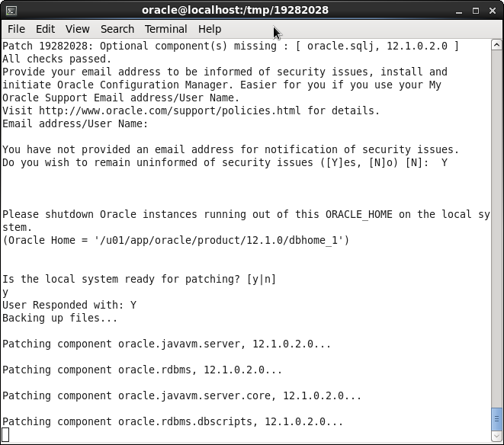Minimize the terminal window
The height and width of the screenshot is (445, 504).
coord(459,11)
